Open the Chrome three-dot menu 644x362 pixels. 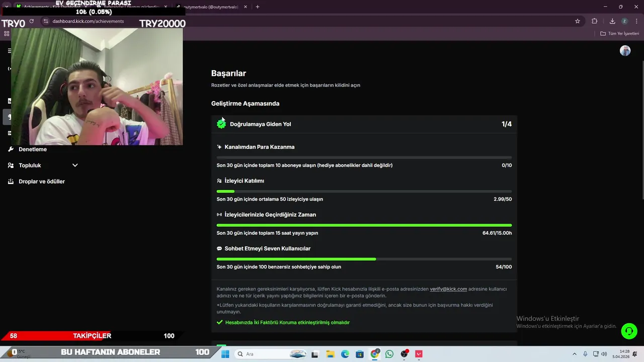point(635,21)
